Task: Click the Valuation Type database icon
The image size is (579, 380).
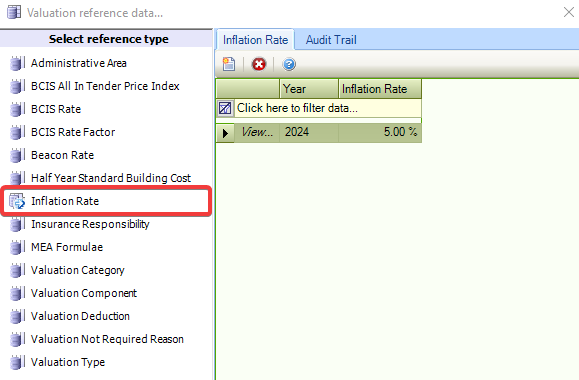Action: (x=17, y=362)
